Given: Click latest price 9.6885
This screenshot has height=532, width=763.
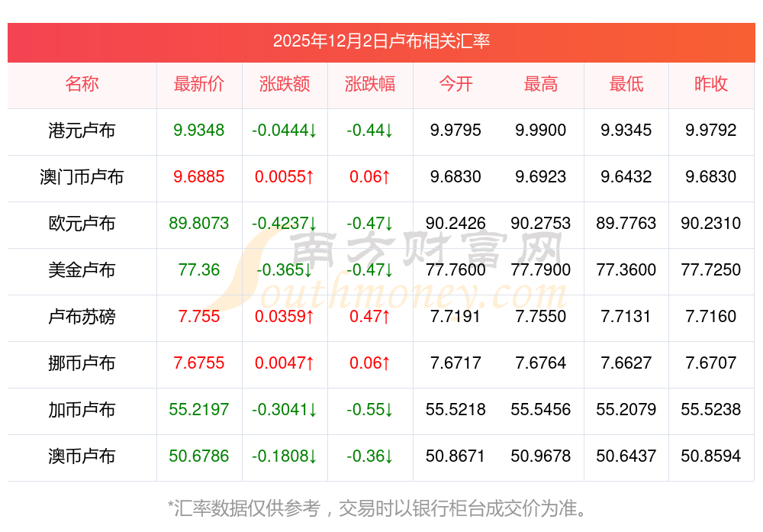Looking at the screenshot, I should [x=199, y=176].
